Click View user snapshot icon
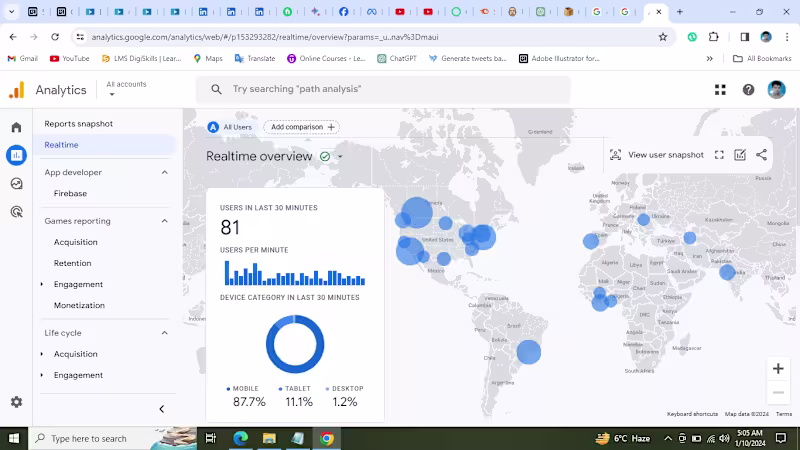This screenshot has width=800, height=450. pyautogui.click(x=615, y=155)
